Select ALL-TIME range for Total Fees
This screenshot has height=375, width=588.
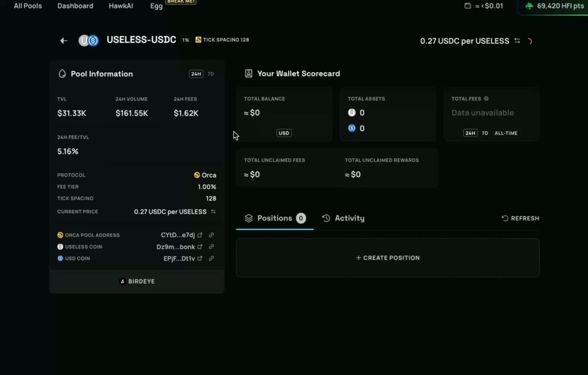pyautogui.click(x=506, y=133)
